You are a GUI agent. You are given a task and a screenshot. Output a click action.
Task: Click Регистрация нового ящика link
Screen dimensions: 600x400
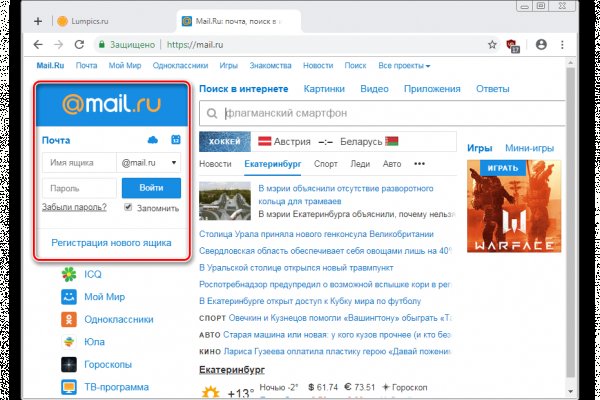pyautogui.click(x=110, y=243)
